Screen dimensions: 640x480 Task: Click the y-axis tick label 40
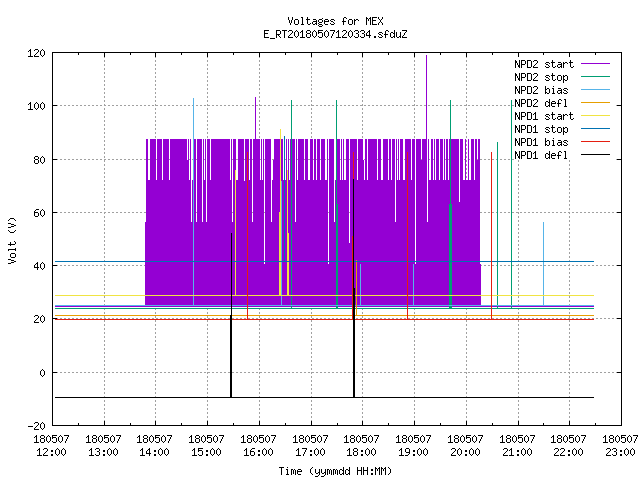point(39,267)
